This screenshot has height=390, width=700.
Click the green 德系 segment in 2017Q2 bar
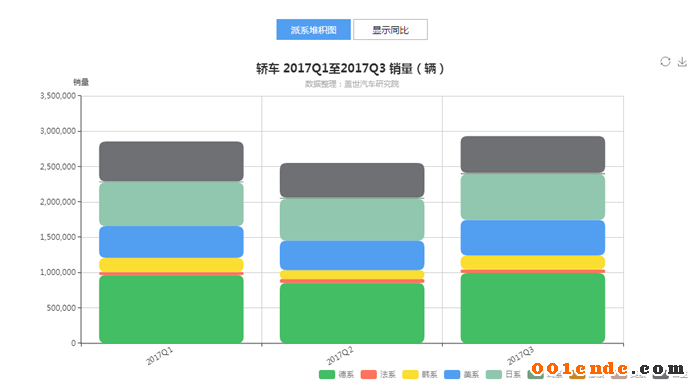(x=352, y=313)
